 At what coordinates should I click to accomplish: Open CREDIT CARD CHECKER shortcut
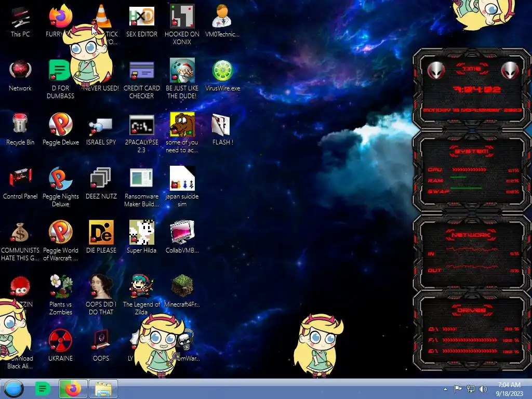(x=141, y=79)
